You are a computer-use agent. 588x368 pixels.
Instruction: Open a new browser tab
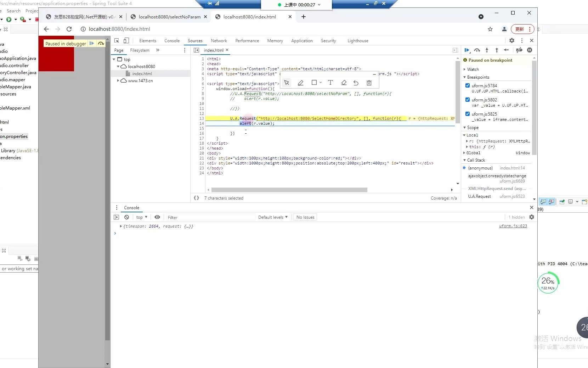(x=304, y=17)
